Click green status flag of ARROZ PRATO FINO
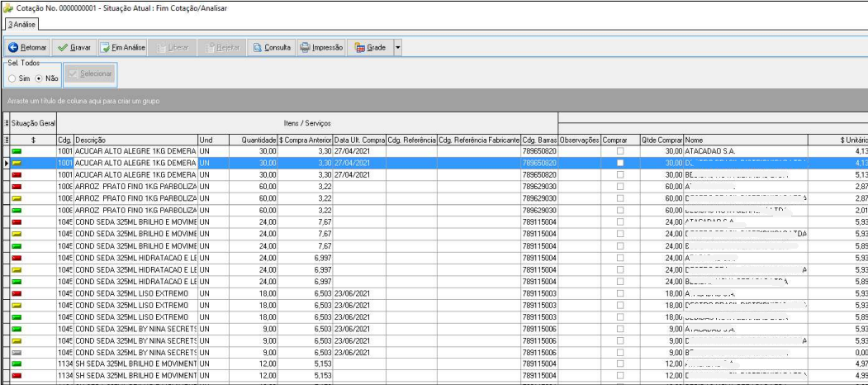 click(17, 210)
